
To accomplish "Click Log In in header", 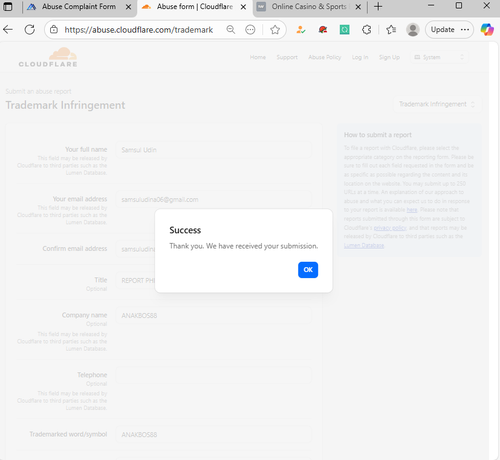I will coord(360,57).
